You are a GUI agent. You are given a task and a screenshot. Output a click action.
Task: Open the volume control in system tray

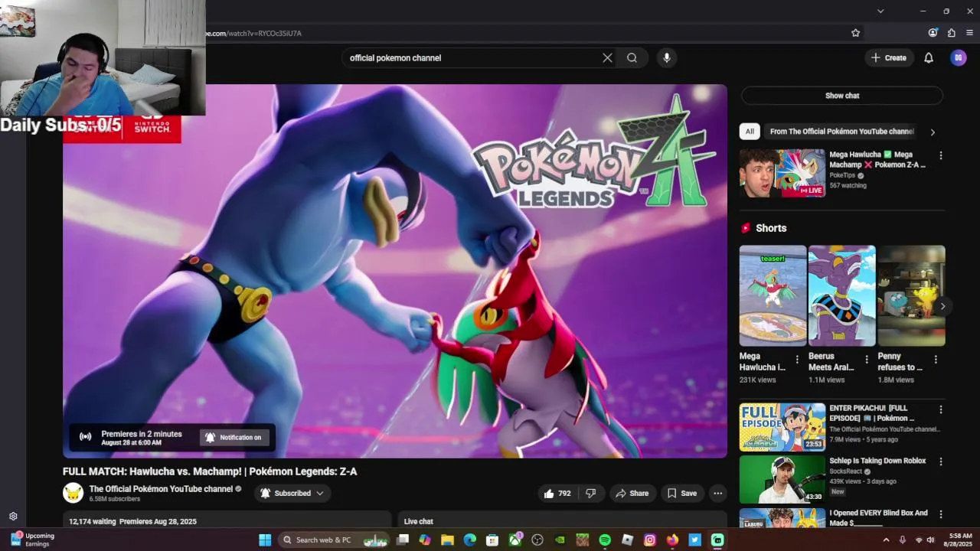pos(931,540)
